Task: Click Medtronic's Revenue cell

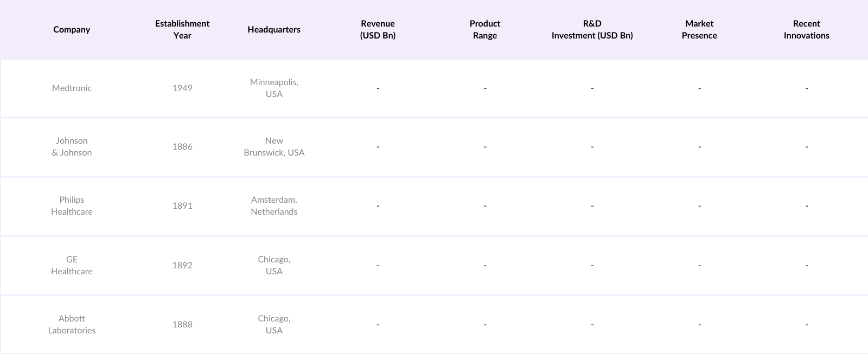Action: coord(378,88)
